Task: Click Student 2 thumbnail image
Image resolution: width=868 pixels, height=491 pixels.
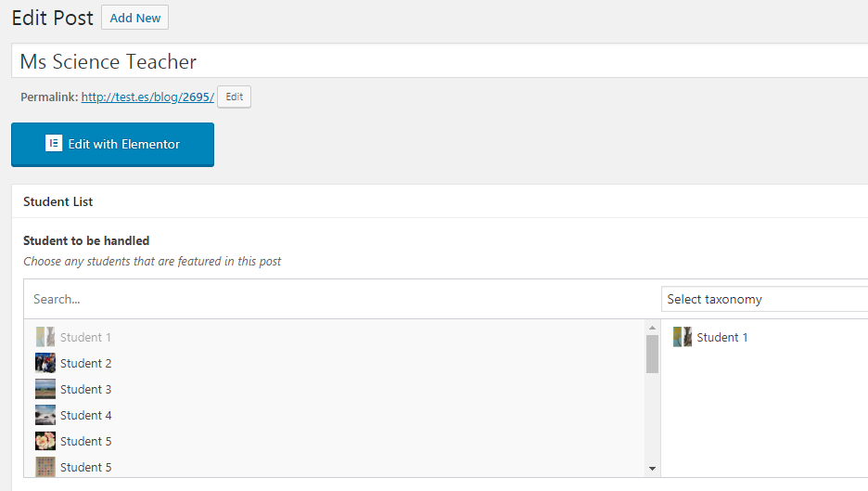Action: [45, 363]
